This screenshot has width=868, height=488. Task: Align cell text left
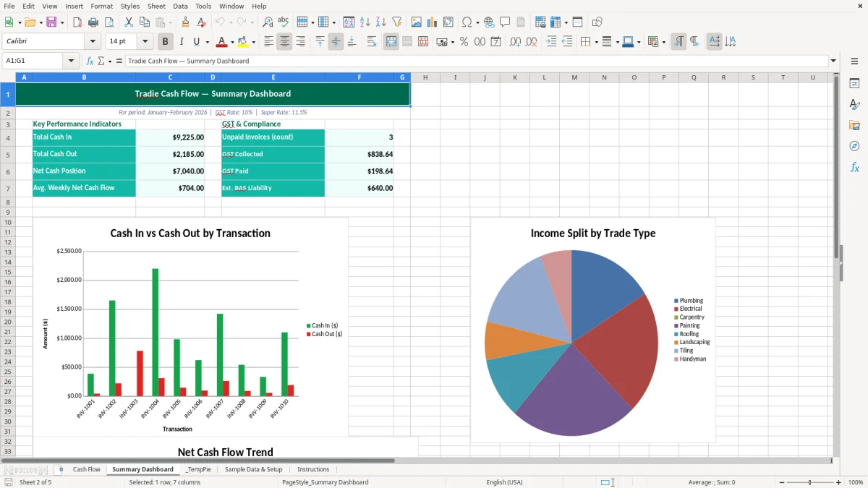click(268, 42)
